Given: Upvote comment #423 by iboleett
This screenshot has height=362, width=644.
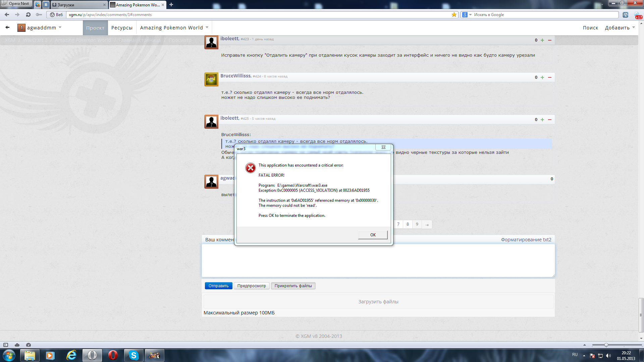Looking at the screenshot, I should click(x=542, y=40).
